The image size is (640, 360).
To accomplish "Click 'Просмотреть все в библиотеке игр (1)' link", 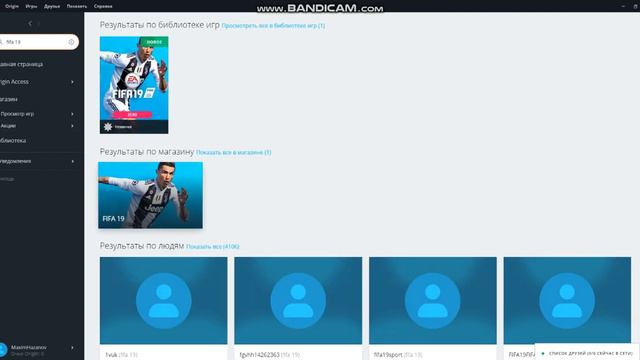I will [273, 26].
